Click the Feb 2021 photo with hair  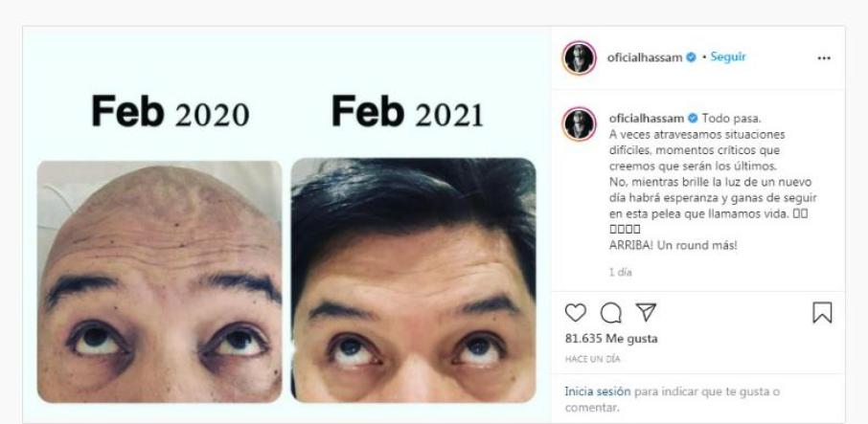pyautogui.click(x=414, y=280)
